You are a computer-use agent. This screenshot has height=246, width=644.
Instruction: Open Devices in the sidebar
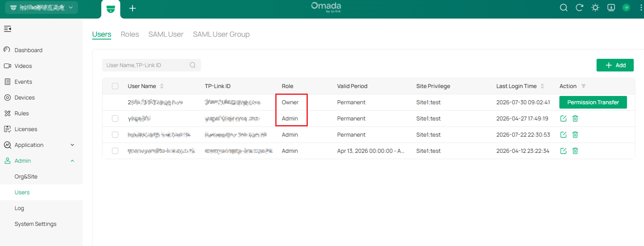coord(25,98)
